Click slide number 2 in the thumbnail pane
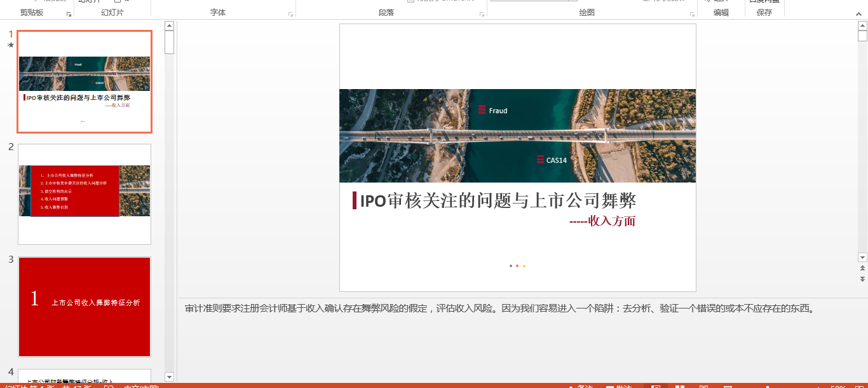The height and width of the screenshot is (388, 868). click(x=11, y=147)
